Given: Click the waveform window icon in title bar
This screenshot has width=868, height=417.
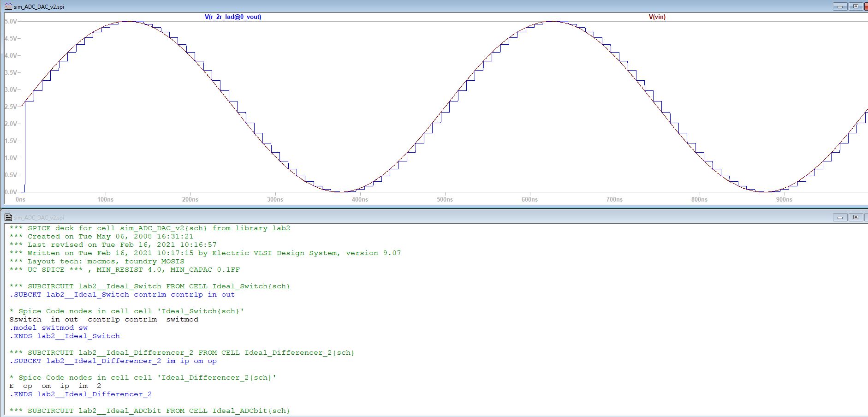Looking at the screenshot, I should [x=8, y=6].
